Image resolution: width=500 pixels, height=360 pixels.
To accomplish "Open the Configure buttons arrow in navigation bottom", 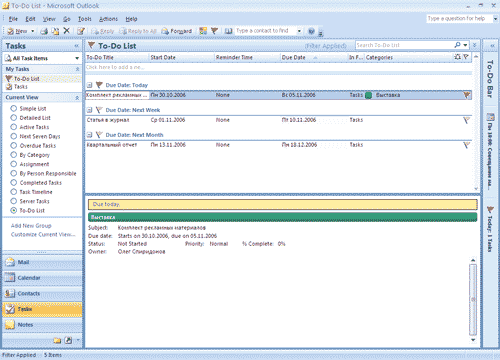I will (78, 340).
